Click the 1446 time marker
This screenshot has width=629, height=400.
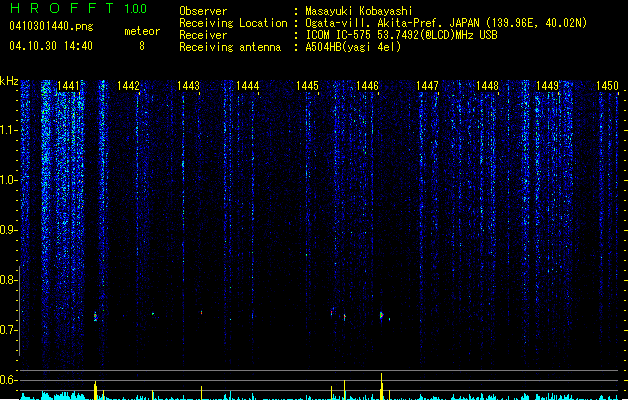[367, 86]
